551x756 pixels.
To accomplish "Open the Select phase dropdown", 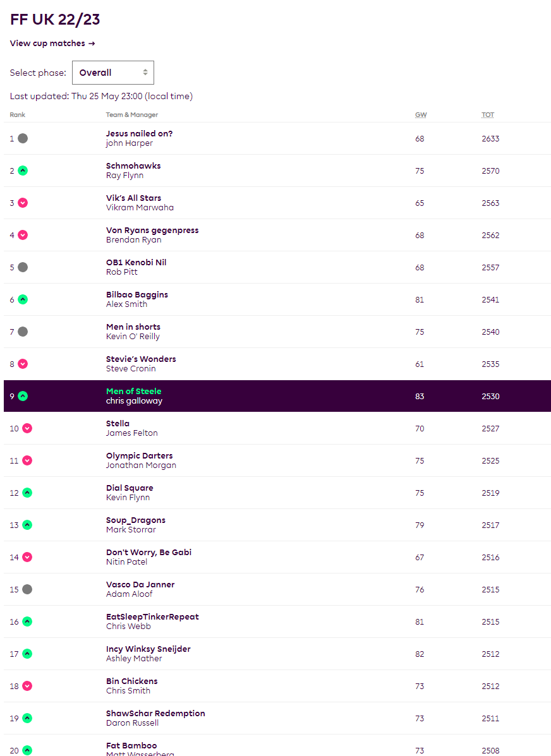I will tap(113, 73).
